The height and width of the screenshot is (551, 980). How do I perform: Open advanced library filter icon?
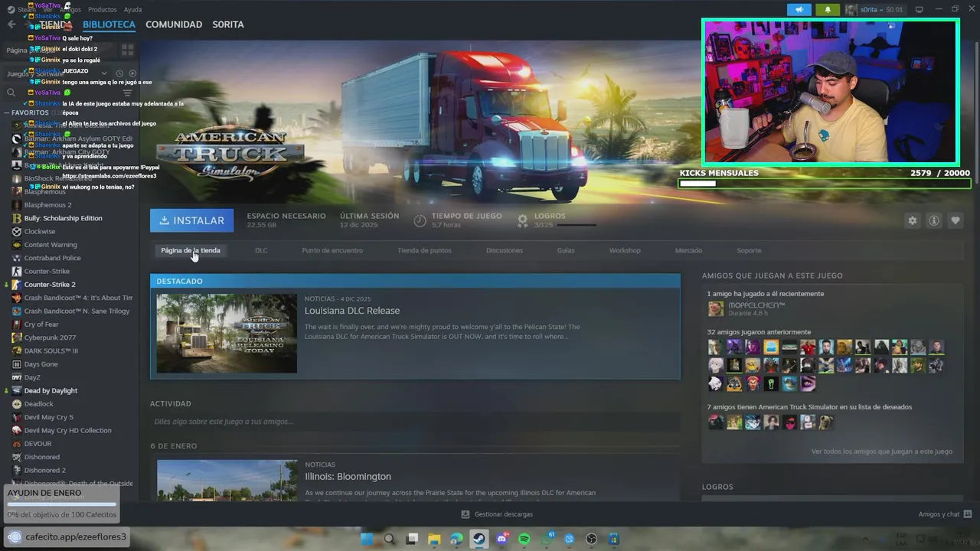coord(128,93)
